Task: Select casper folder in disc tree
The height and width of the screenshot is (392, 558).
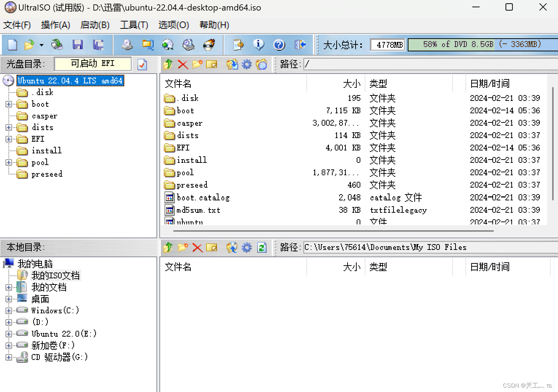Action: [x=44, y=116]
